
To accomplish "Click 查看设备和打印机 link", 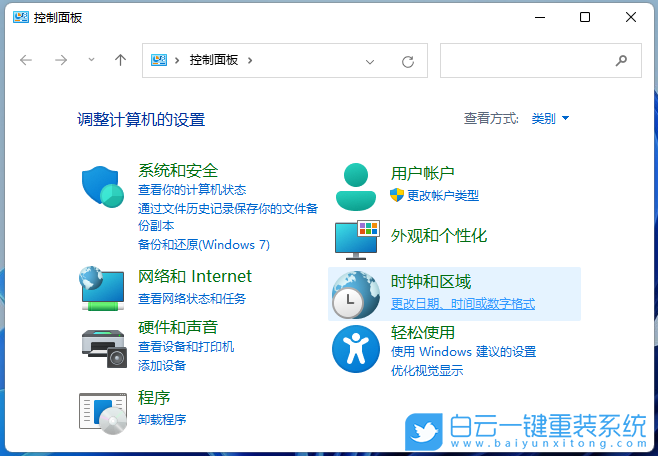I will (186, 347).
